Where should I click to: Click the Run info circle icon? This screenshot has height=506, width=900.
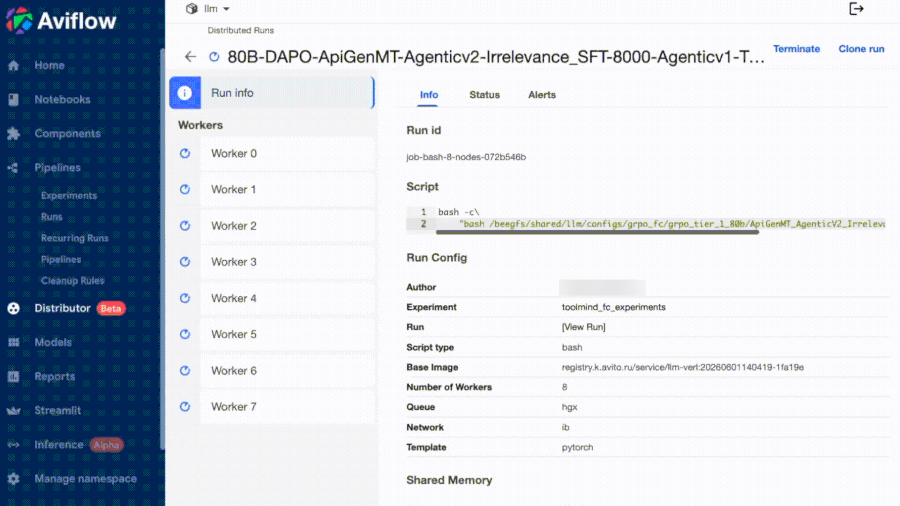click(185, 93)
